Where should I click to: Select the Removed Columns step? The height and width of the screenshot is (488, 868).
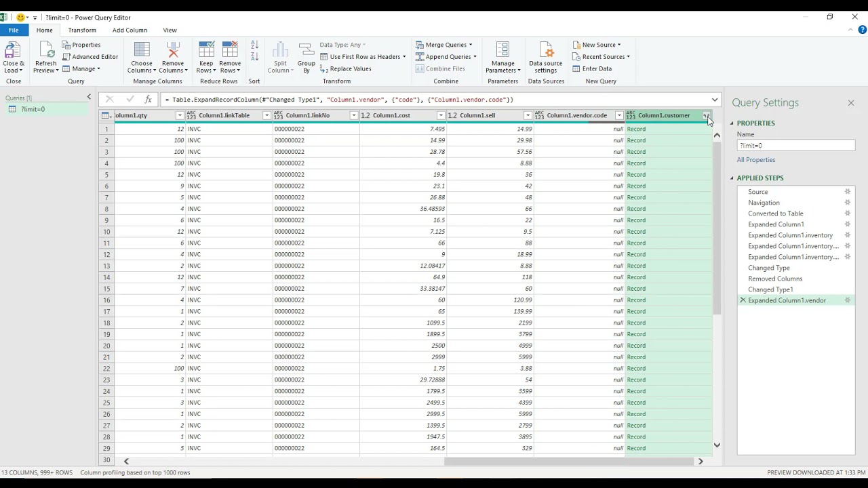[775, 279]
